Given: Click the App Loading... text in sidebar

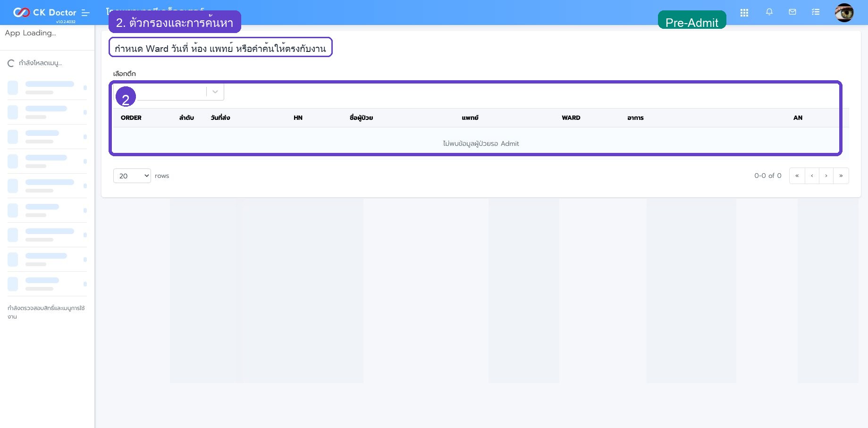Looking at the screenshot, I should click(31, 33).
